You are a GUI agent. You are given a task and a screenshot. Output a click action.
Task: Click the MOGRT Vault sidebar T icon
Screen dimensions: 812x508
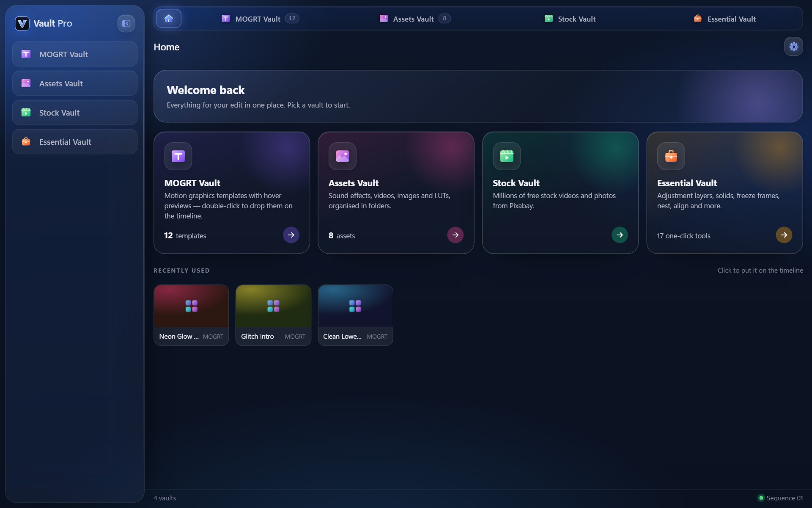pyautogui.click(x=26, y=54)
